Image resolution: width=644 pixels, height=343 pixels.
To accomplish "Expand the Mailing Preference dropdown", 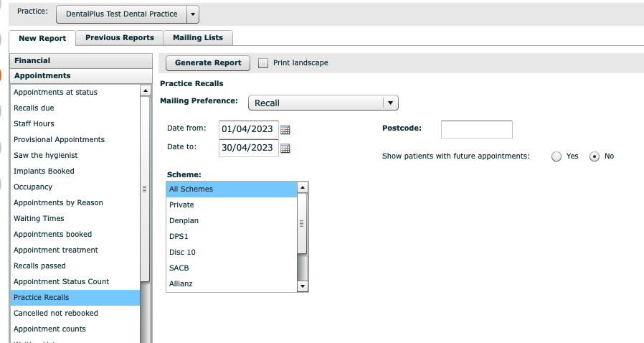I will click(x=390, y=103).
